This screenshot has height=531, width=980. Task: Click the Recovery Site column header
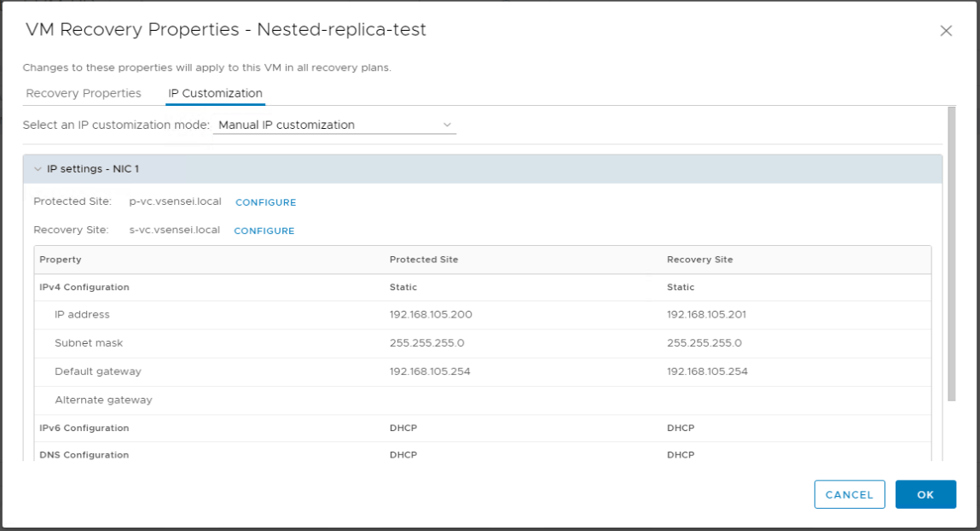(699, 260)
